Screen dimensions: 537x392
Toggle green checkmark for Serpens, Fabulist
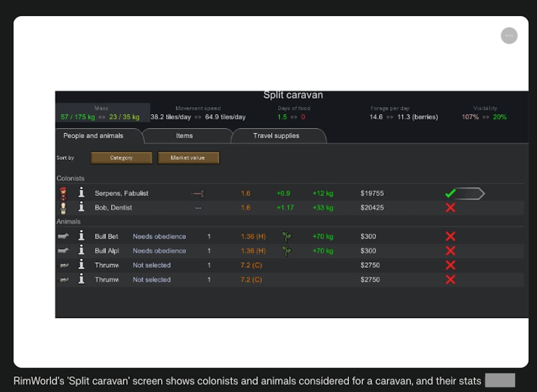[450, 193]
